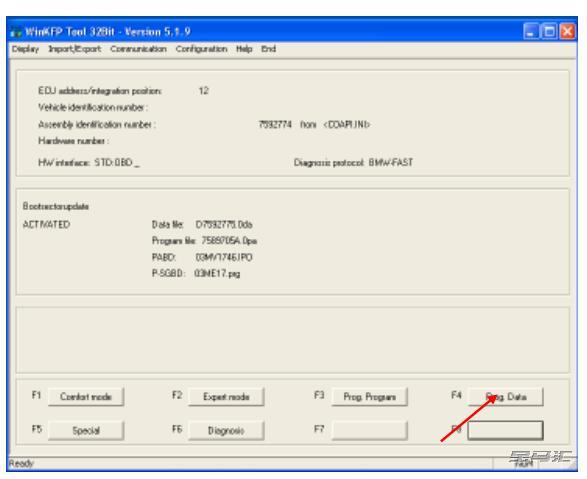Click the ACTIVATED status text

point(46,225)
